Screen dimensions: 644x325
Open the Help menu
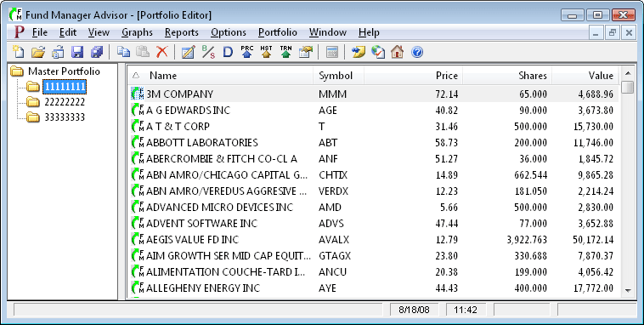point(369,32)
